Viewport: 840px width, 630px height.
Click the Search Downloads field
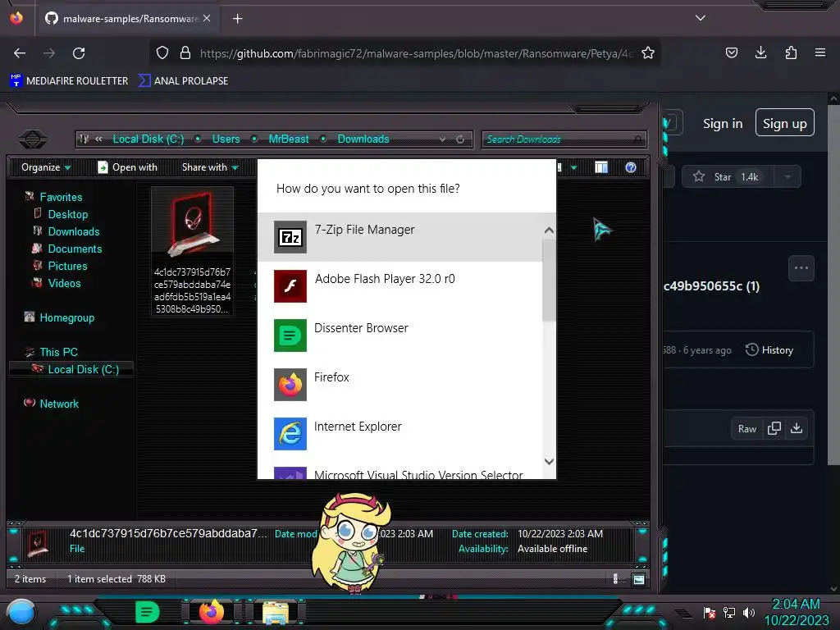(x=564, y=139)
